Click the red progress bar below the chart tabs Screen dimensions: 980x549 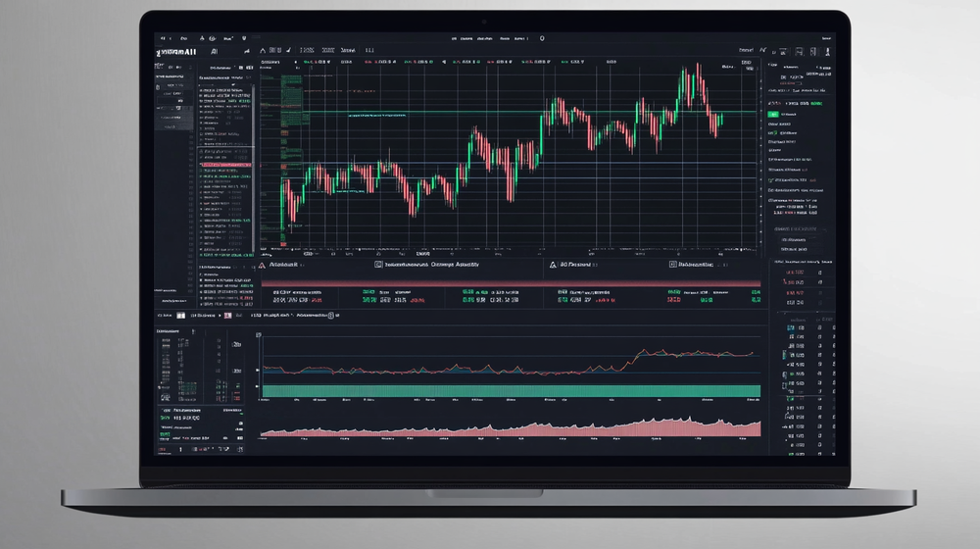pyautogui.click(x=510, y=282)
